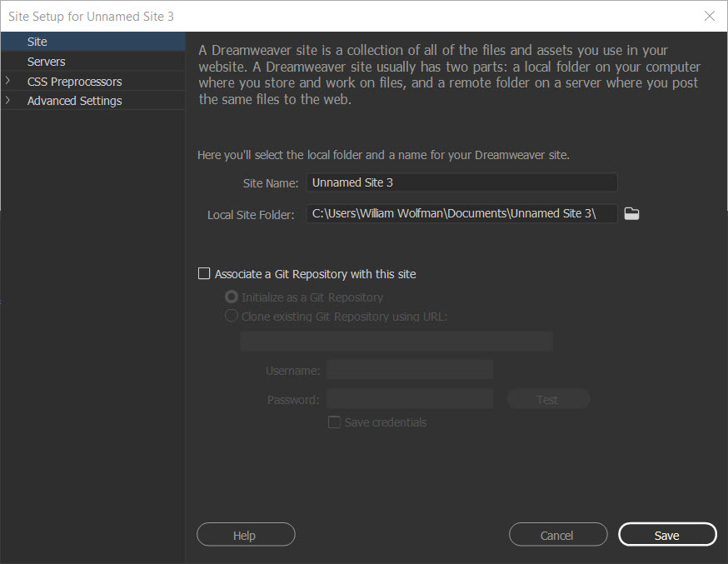Tick the Save credentials checkbox
The height and width of the screenshot is (564, 728).
(334, 422)
